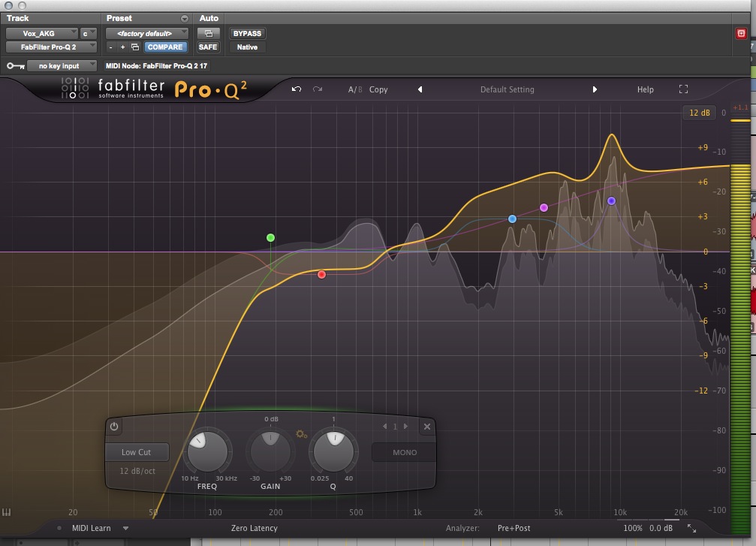The image size is (756, 546).
Task: Open the insert position 'c' selector
Action: point(89,33)
